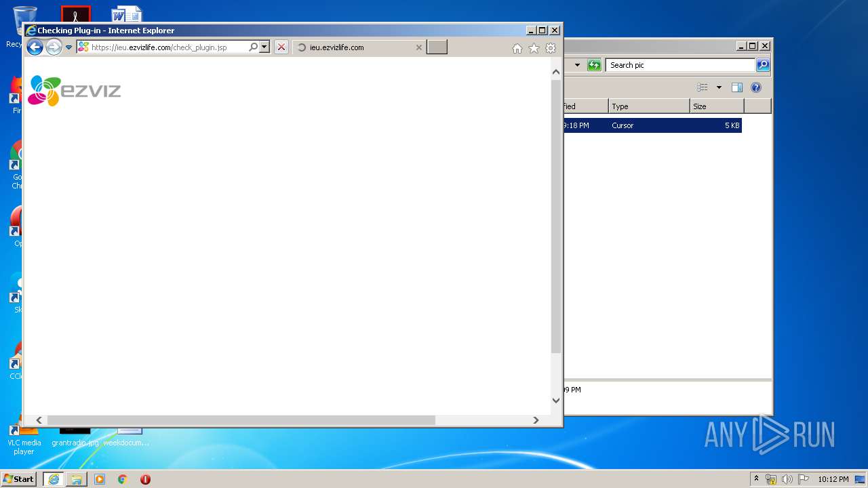The width and height of the screenshot is (868, 488).
Task: Click the 5 KB size cell
Action: tap(732, 125)
